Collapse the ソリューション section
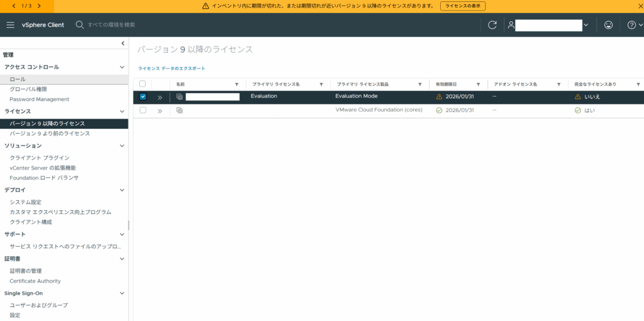This screenshot has width=644, height=321. (122, 146)
